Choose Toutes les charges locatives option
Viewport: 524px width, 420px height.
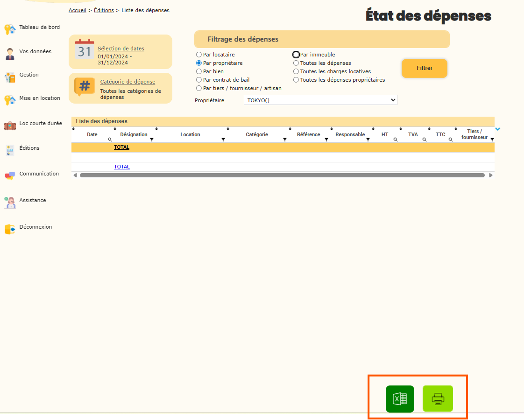coord(296,71)
